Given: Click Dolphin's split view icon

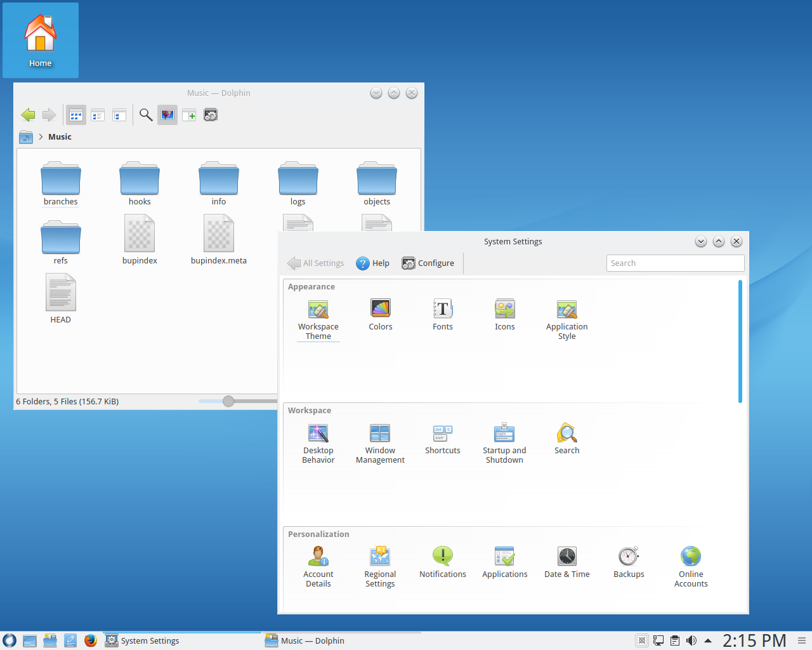Looking at the screenshot, I should pos(189,115).
